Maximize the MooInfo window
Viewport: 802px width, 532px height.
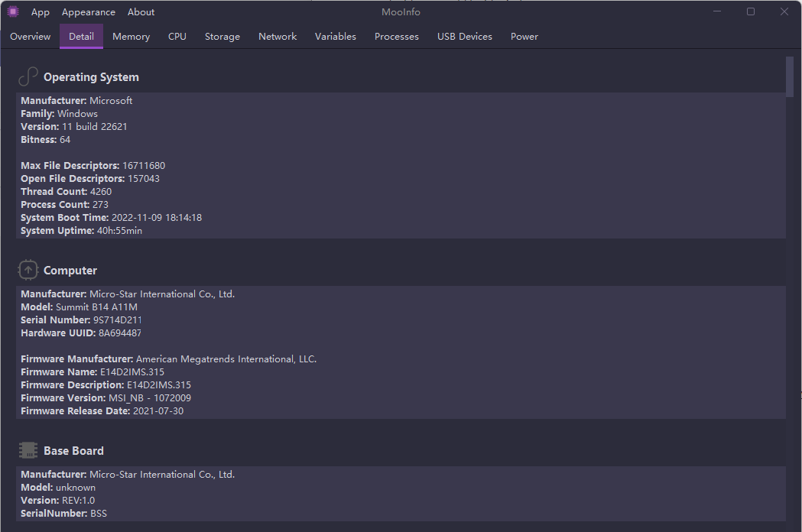tap(750, 11)
